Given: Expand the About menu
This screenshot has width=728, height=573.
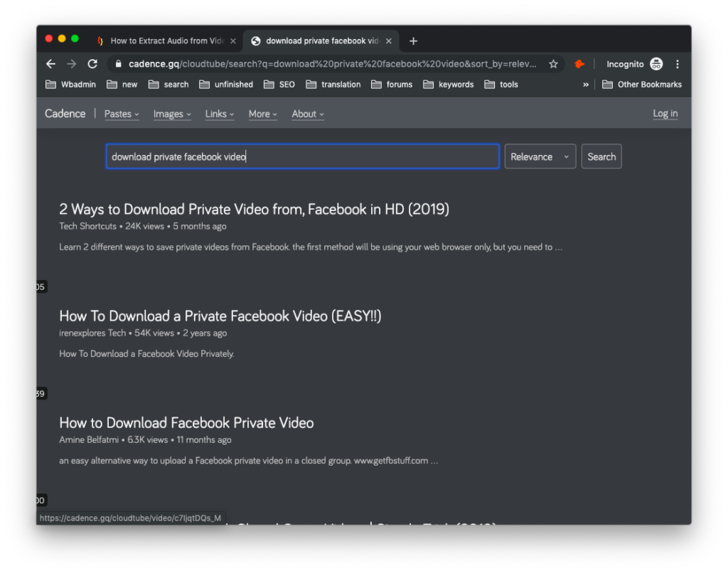Looking at the screenshot, I should (x=308, y=114).
